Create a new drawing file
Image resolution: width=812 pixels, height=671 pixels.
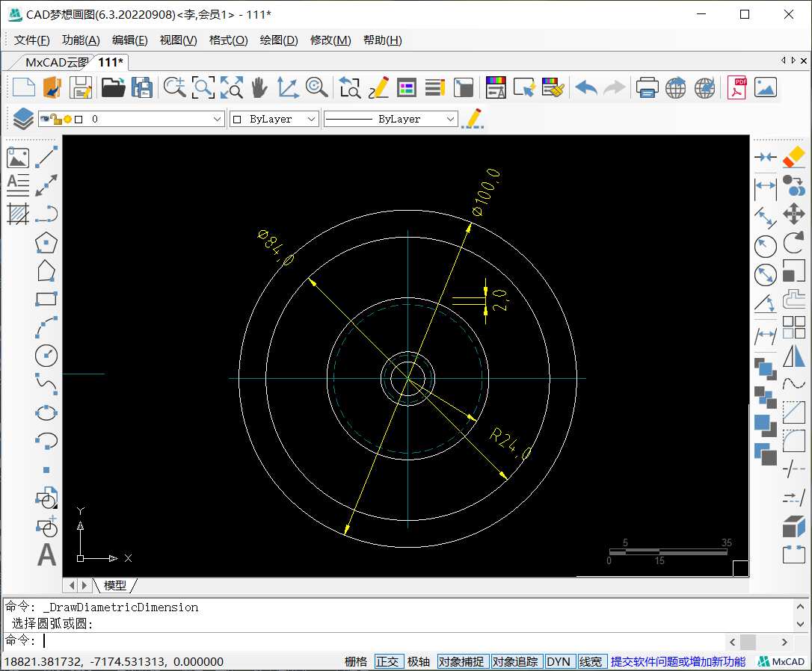pos(24,87)
